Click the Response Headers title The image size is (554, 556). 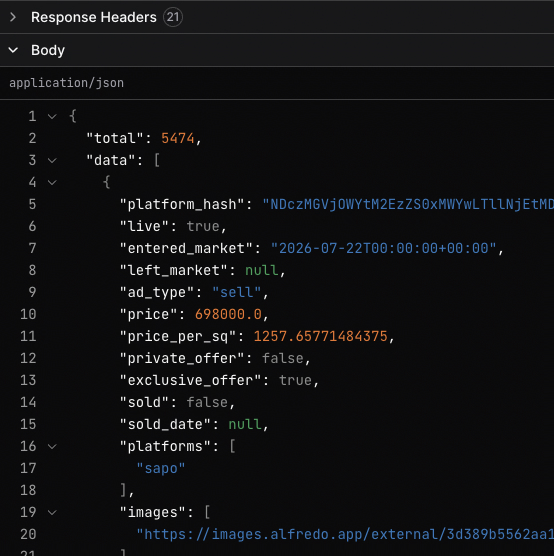click(94, 17)
